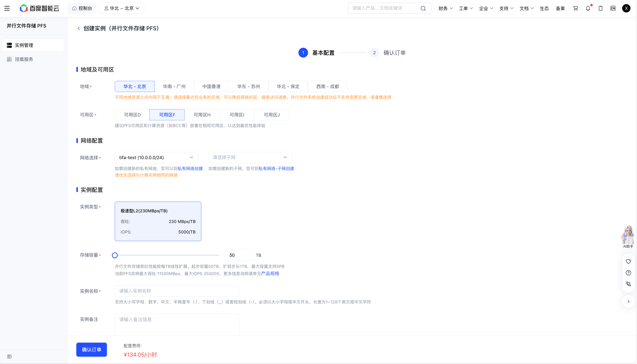Viewport: 637px width, 364px height.
Task: Go back using the arrow beside 创建实例
Action: [x=79, y=29]
